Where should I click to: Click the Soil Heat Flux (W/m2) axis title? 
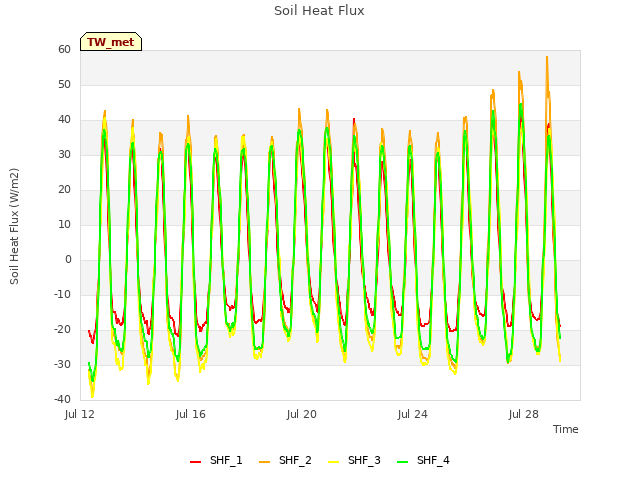tap(14, 226)
